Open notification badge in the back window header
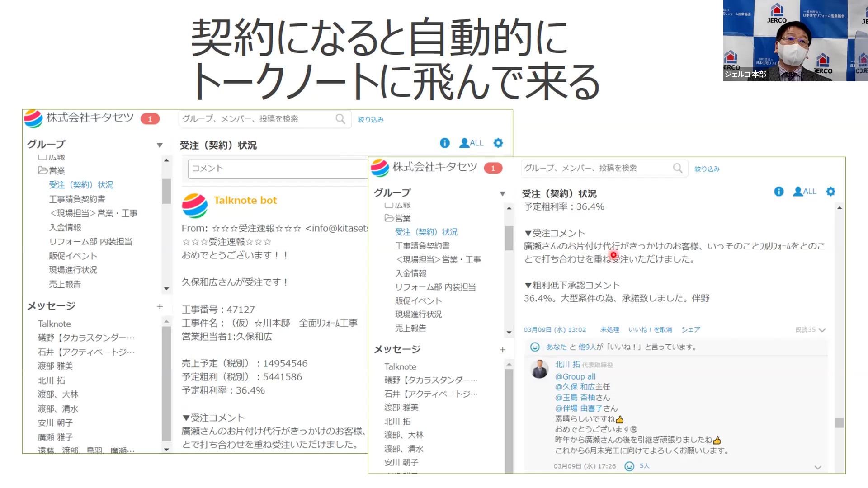 150,119
